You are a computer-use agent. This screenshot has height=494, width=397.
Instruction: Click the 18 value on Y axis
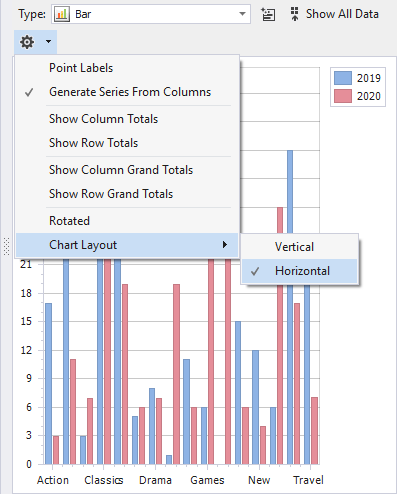click(x=26, y=293)
